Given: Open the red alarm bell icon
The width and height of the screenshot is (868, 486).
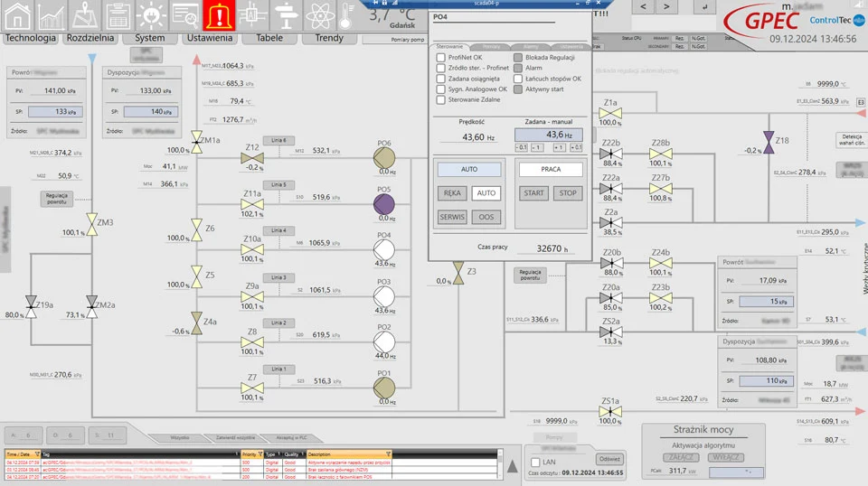Looking at the screenshot, I should click(x=219, y=15).
